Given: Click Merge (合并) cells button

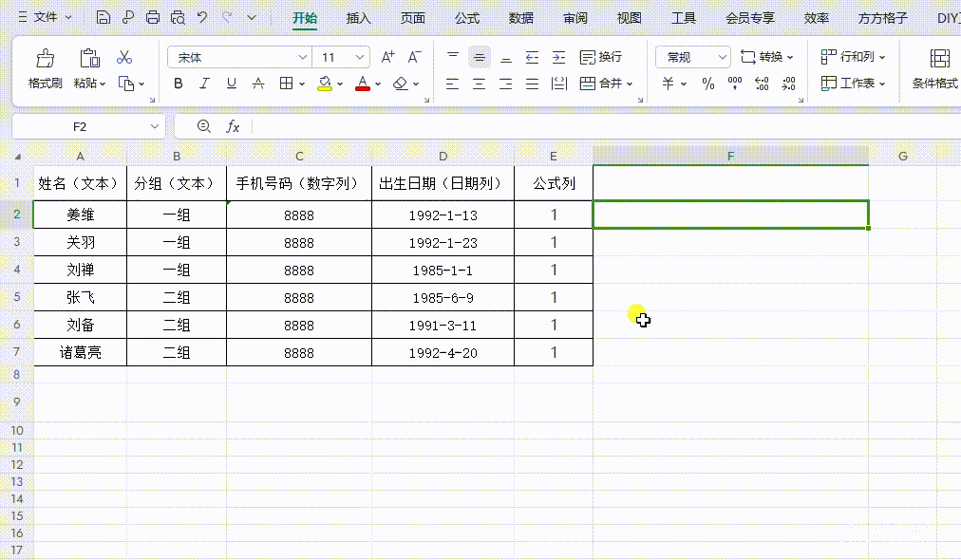Looking at the screenshot, I should pos(600,84).
